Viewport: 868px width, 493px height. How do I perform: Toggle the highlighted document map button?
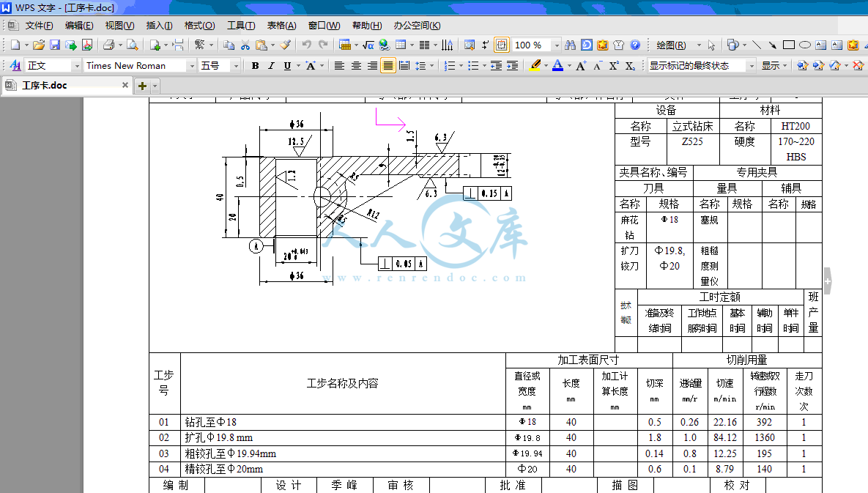pos(502,45)
